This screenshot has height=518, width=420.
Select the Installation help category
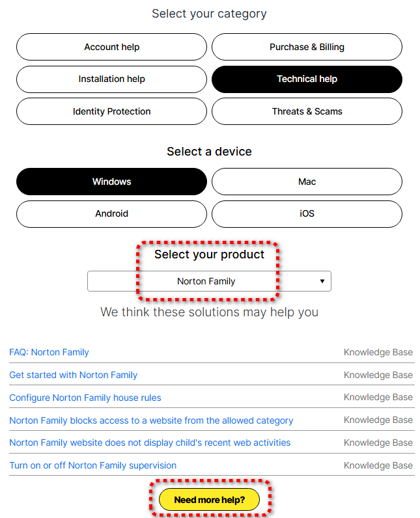[111, 79]
